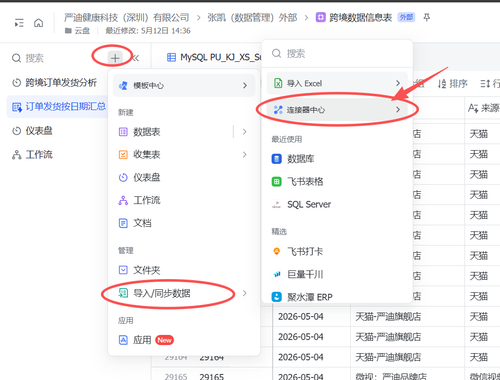500x380 pixels.
Task: Choose 导入 Excel menu entry
Action: tap(337, 83)
